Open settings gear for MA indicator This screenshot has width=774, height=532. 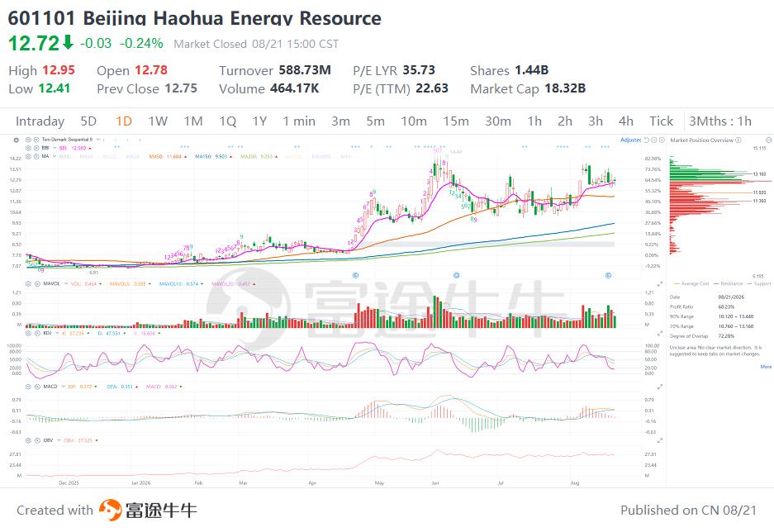28,156
